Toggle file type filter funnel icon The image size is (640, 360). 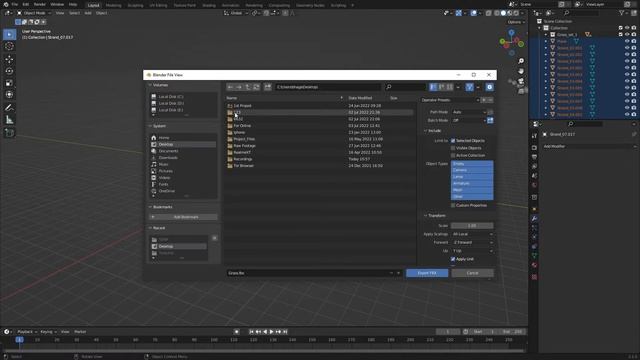pyautogui.click(x=469, y=87)
